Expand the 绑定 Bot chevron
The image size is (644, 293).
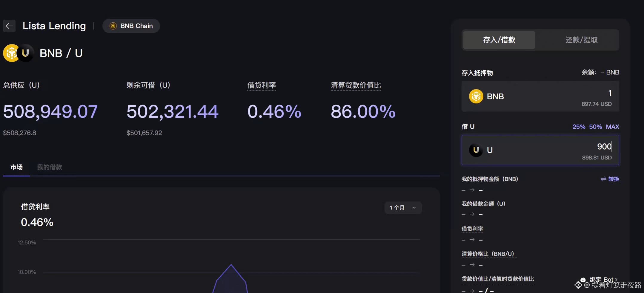616,280
